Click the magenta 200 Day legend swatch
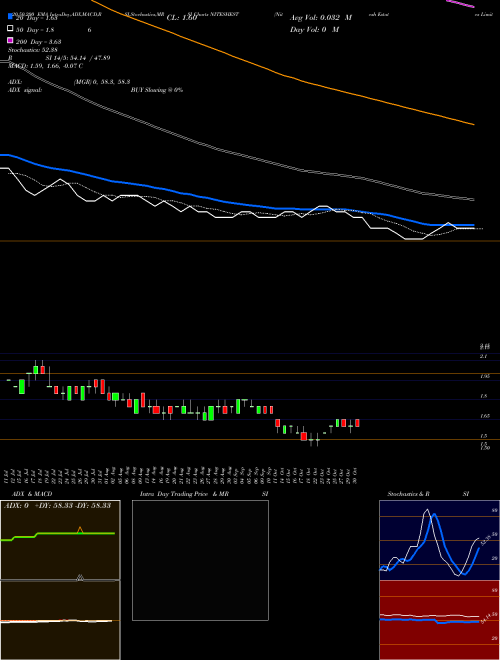Viewport: 500px width, 660px height. [x=10, y=40]
